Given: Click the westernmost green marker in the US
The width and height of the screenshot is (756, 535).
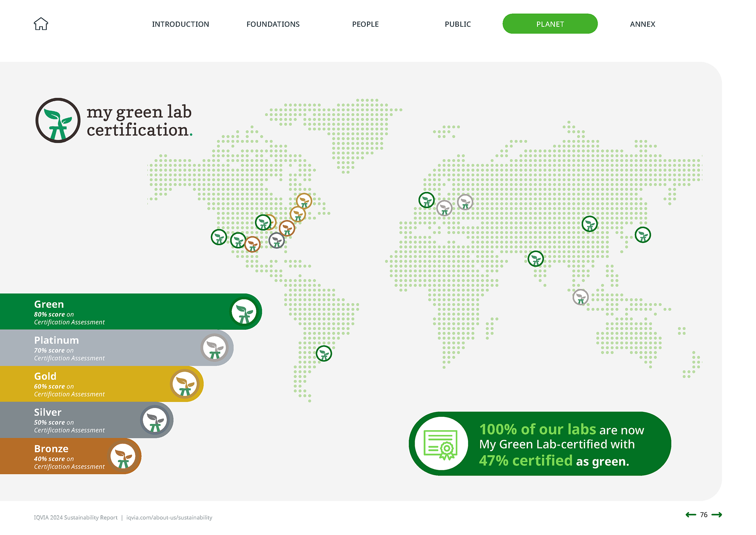Looking at the screenshot, I should pos(219,237).
